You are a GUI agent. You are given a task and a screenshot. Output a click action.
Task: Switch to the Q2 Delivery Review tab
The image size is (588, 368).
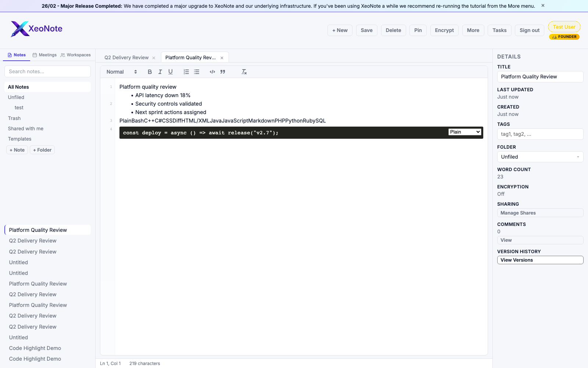point(126,57)
